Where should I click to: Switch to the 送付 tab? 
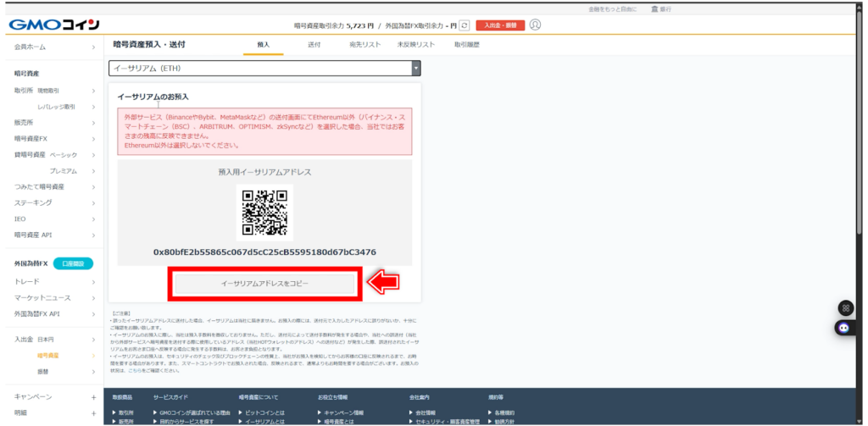click(x=314, y=44)
